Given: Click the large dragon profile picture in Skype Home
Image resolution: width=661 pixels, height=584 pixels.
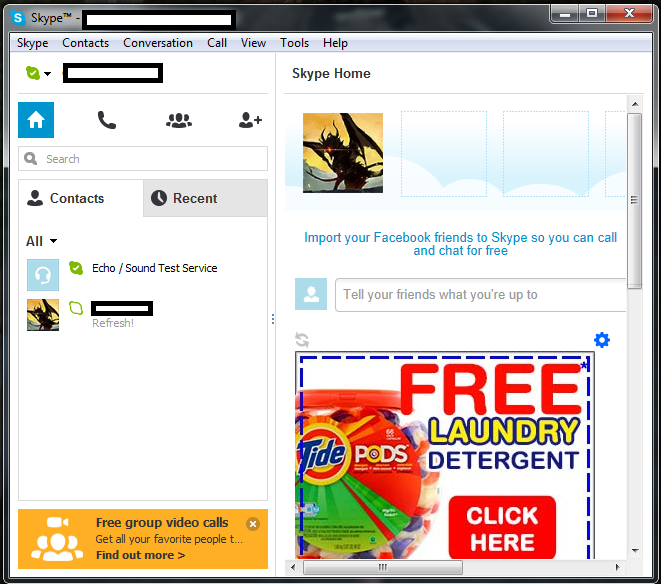Looking at the screenshot, I should click(x=343, y=153).
